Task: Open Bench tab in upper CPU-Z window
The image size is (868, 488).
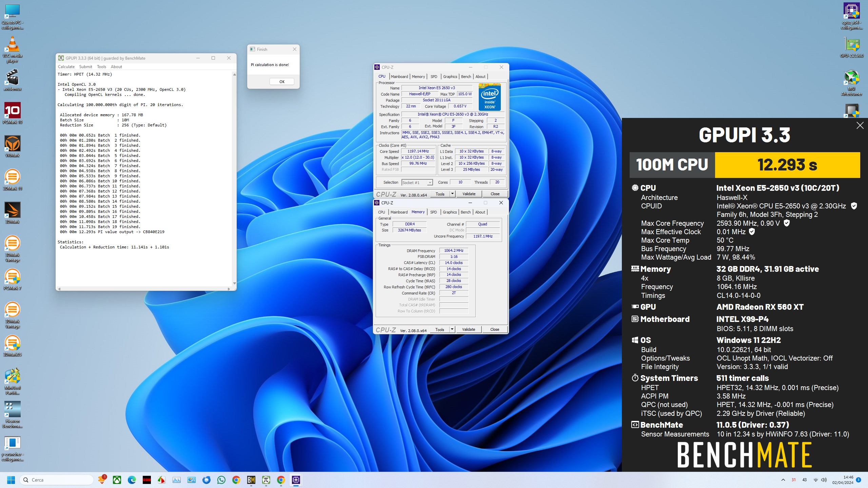Action: point(466,77)
